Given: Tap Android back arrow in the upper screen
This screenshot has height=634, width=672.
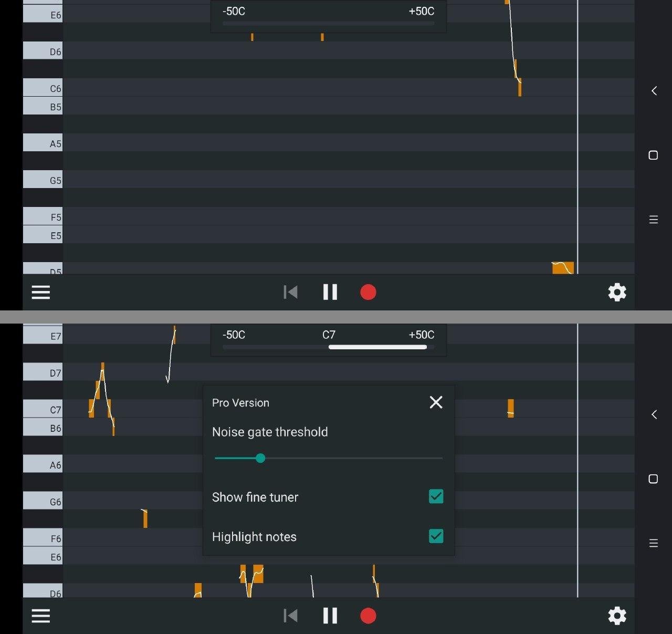Looking at the screenshot, I should click(x=654, y=91).
